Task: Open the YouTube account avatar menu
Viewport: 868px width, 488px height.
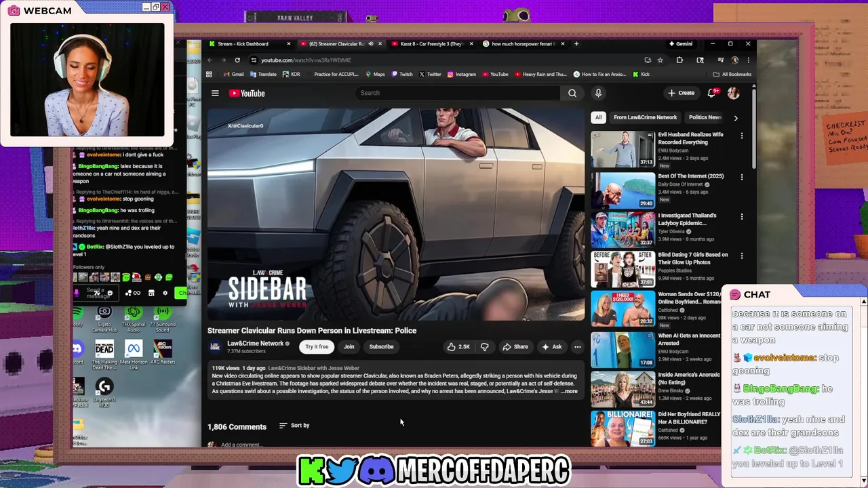Action: (733, 93)
